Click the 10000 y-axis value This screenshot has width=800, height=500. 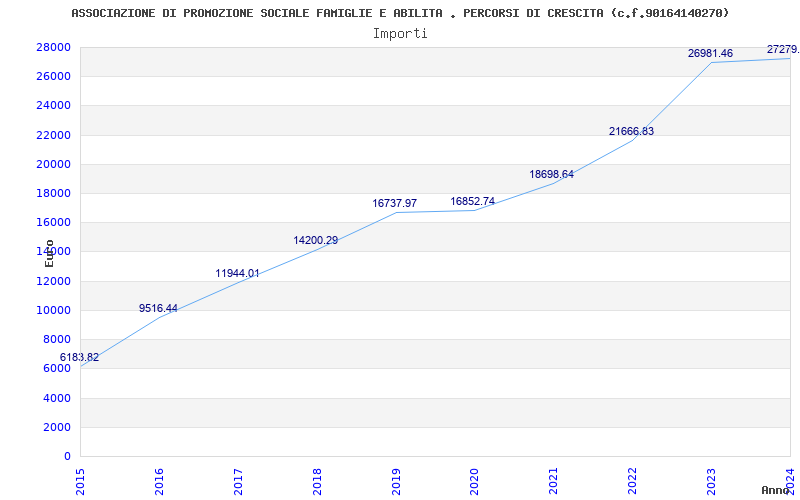pos(54,310)
